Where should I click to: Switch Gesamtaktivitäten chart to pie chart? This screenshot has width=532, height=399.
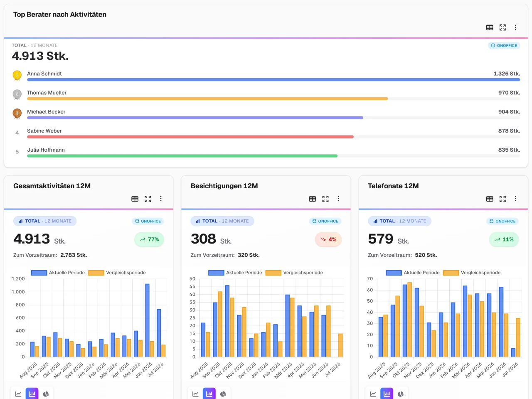click(x=46, y=394)
